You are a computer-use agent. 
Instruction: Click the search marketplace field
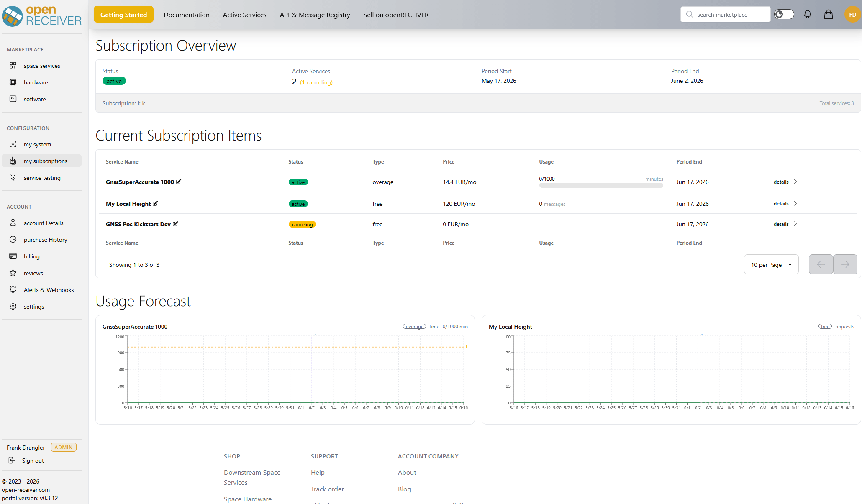click(x=726, y=15)
